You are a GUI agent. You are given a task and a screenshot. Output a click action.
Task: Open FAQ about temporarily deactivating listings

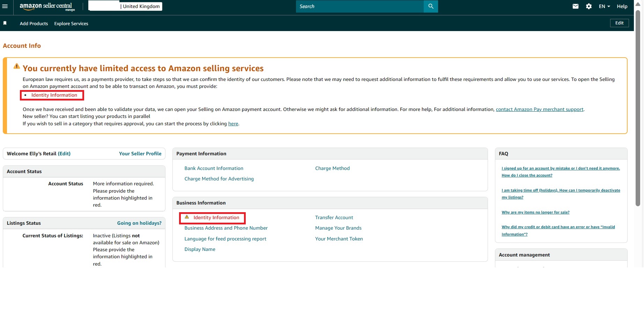click(x=561, y=194)
